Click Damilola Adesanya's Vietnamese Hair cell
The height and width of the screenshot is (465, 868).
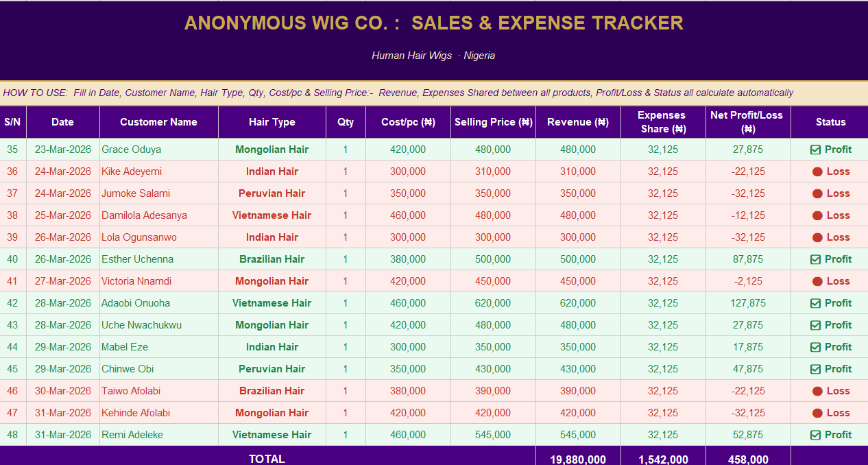click(272, 215)
